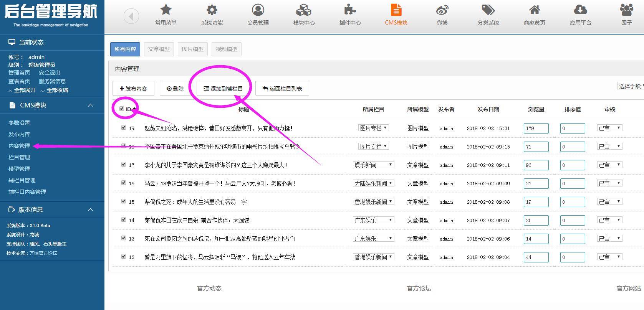Click the 添加到辅栏目 button
The width and height of the screenshot is (644, 310).
(x=223, y=88)
